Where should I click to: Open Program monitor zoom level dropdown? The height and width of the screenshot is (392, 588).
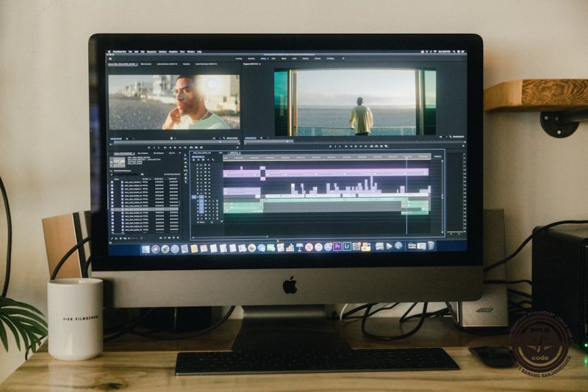coord(265,138)
